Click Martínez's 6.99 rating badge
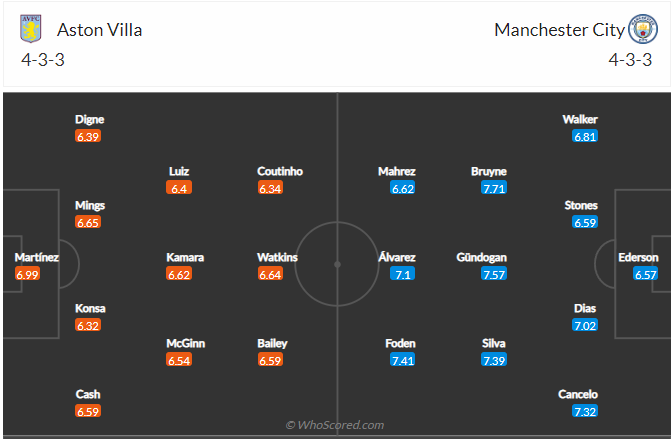The height and width of the screenshot is (439, 672). tap(28, 273)
